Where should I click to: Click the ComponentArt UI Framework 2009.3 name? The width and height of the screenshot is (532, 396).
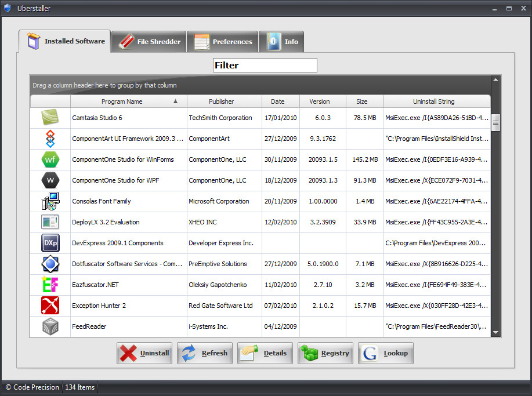tap(128, 139)
